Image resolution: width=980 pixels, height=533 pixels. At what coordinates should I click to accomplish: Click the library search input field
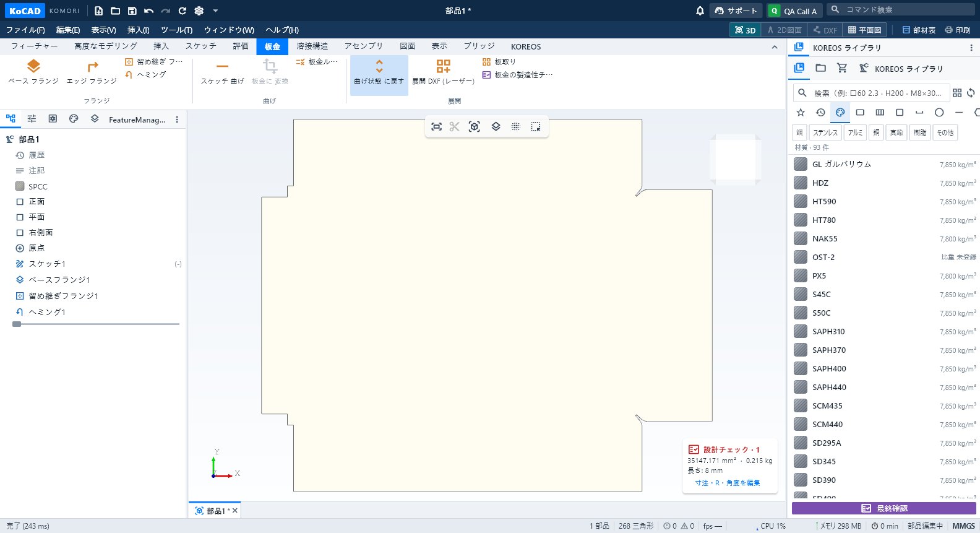[x=871, y=93]
